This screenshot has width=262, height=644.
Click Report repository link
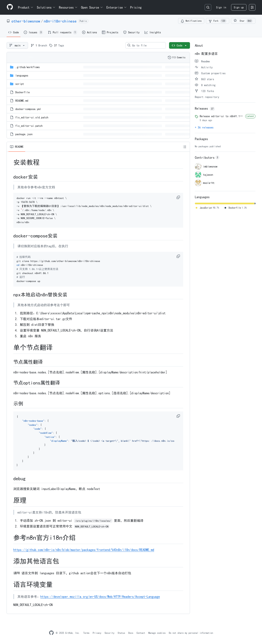click(207, 97)
